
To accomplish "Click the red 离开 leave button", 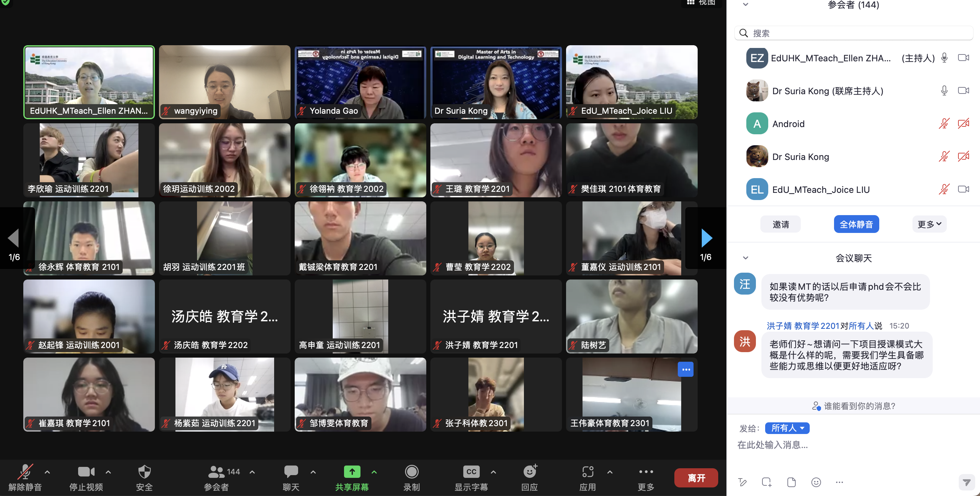I will tap(696, 478).
